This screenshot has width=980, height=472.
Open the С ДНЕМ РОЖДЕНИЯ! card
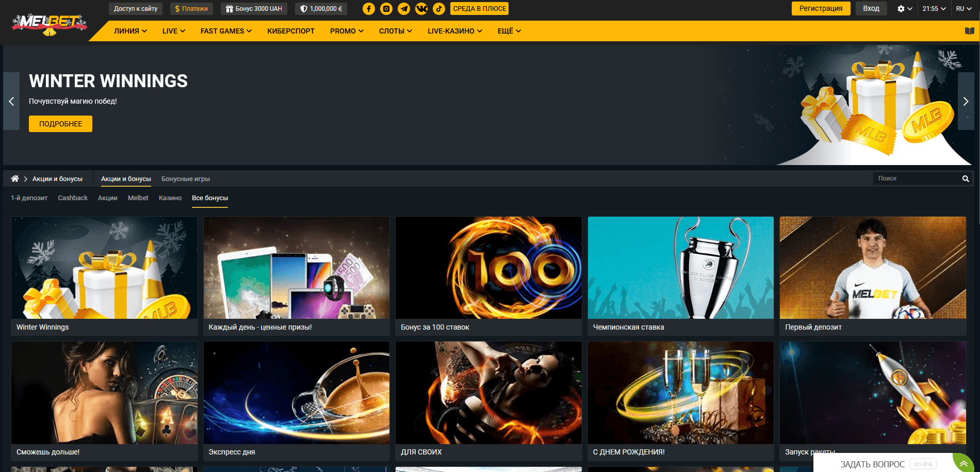(681, 401)
